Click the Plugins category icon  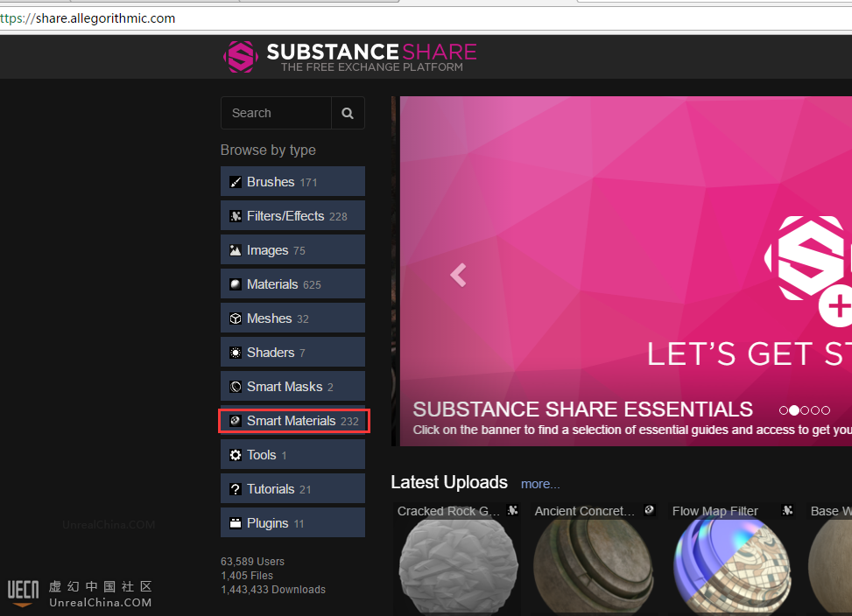tap(236, 523)
